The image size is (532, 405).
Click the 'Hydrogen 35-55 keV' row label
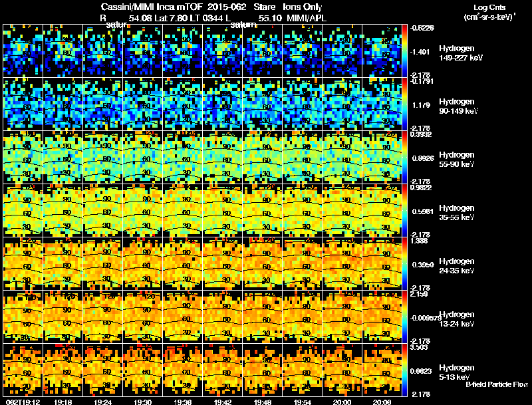pos(457,213)
